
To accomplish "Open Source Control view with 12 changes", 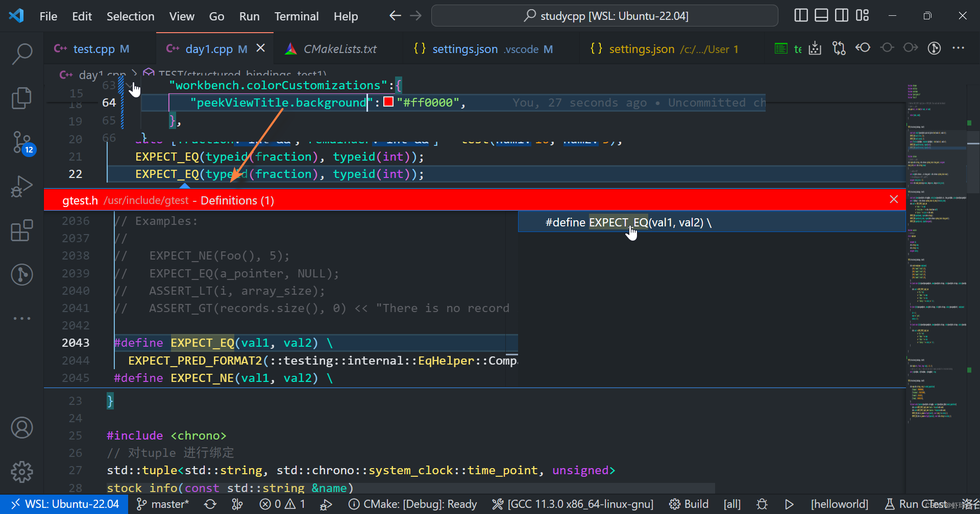I will [22, 143].
